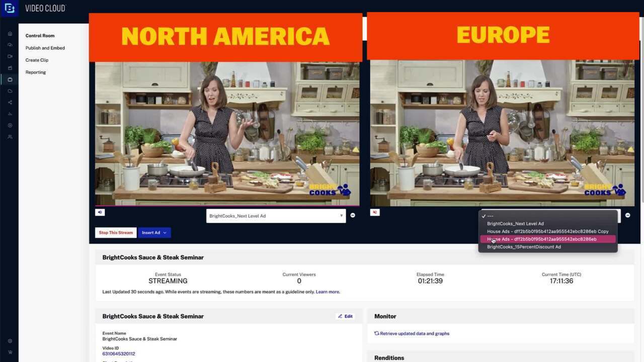This screenshot has height=362, width=644.
Task: Click the Current Viewers count 0
Action: [299, 281]
